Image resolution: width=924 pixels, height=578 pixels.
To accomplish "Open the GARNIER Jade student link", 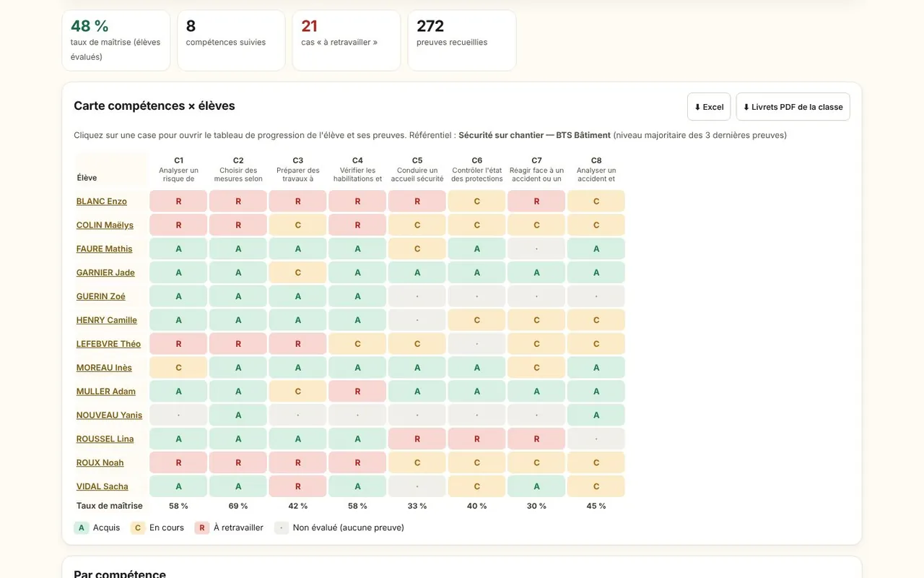I will (105, 273).
